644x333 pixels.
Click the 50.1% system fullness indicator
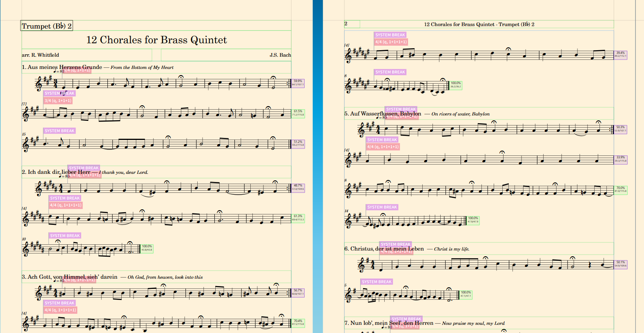621,264
